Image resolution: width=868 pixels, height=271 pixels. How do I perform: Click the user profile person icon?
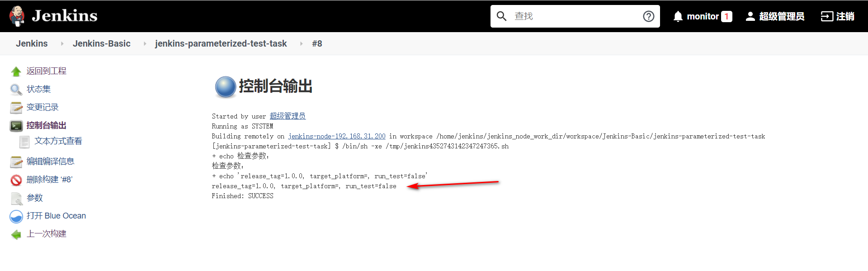coord(750,16)
